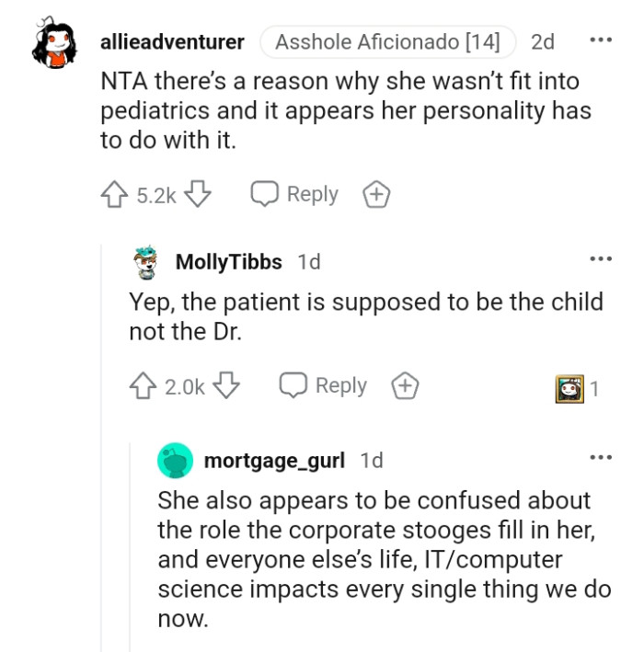Open options menu for MollyTibbs's comment
The width and height of the screenshot is (644, 652).
(x=600, y=259)
